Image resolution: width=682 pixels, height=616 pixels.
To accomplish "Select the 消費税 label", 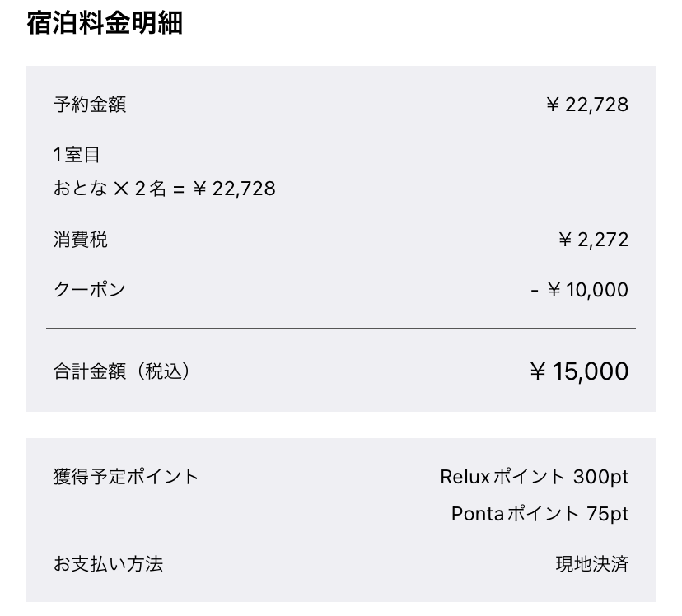I will click(x=81, y=240).
